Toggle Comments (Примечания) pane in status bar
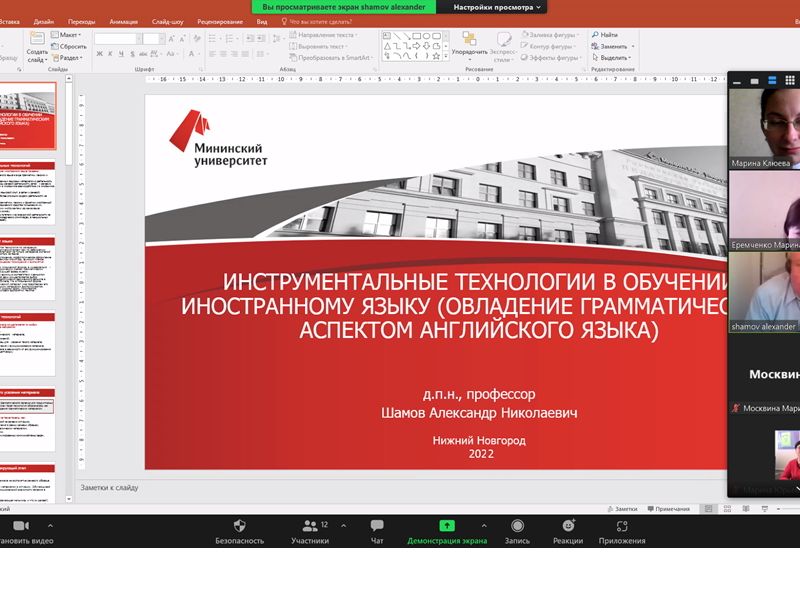800x600 pixels. (x=667, y=509)
